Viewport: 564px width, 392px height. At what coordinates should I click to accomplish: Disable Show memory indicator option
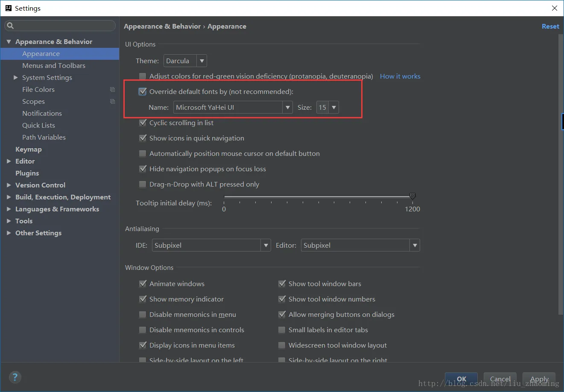(143, 299)
